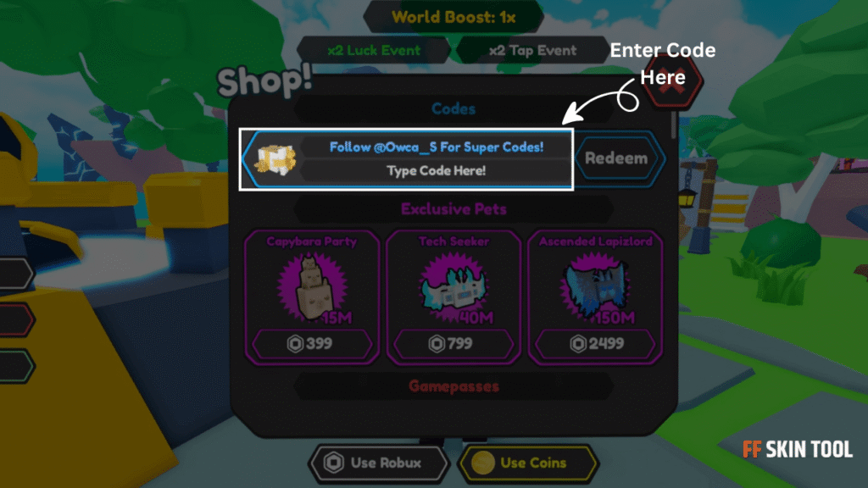The width and height of the screenshot is (868, 488).
Task: Open the x2 Luck Event banner
Action: tap(374, 50)
